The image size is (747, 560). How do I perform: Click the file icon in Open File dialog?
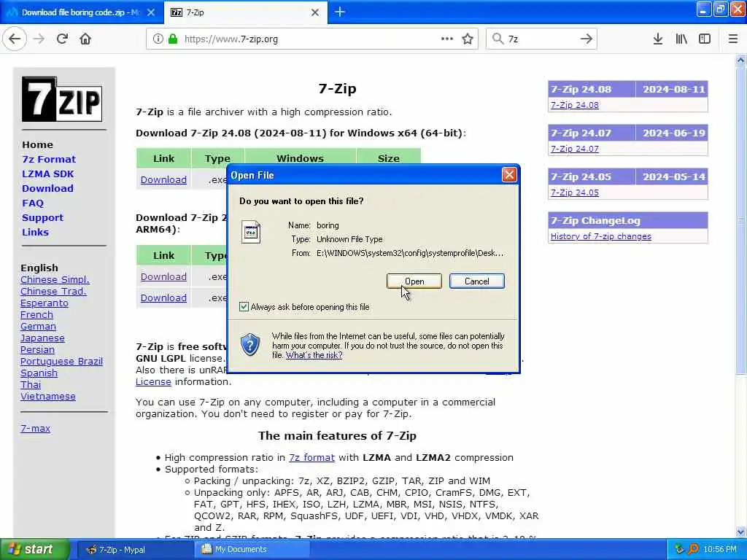[251, 232]
